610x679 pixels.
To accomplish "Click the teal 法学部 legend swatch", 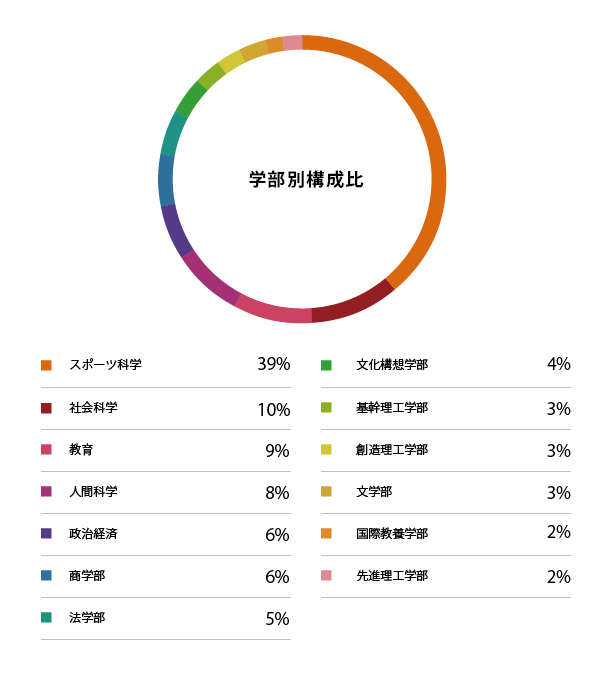I will [x=46, y=617].
